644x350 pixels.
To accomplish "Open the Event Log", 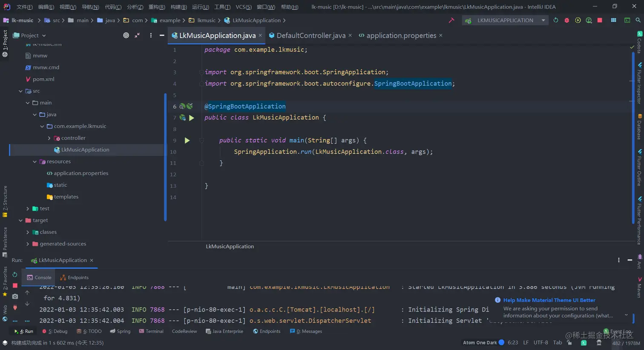I will coord(618,331).
